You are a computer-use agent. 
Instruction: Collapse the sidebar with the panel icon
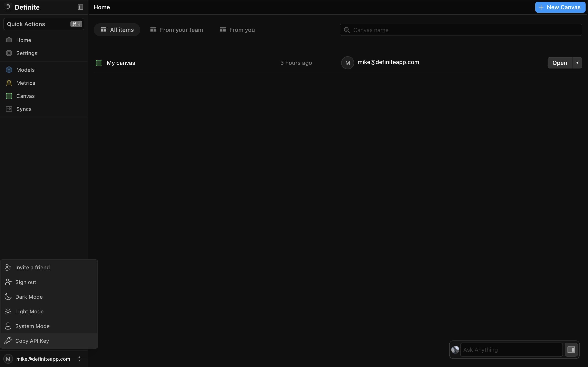(x=80, y=7)
